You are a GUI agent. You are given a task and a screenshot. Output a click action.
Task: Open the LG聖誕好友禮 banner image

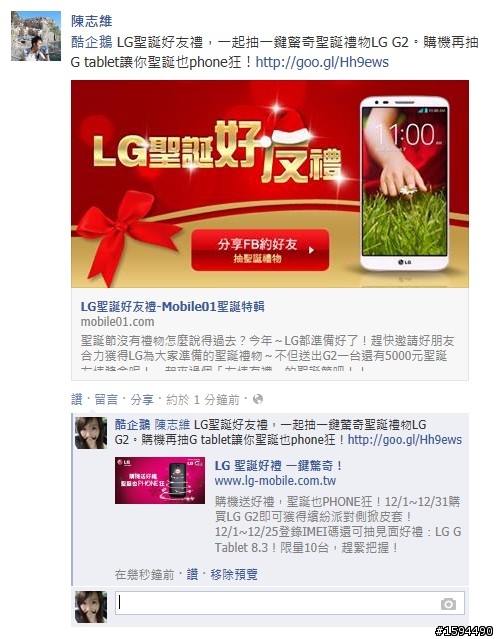pyautogui.click(x=270, y=184)
